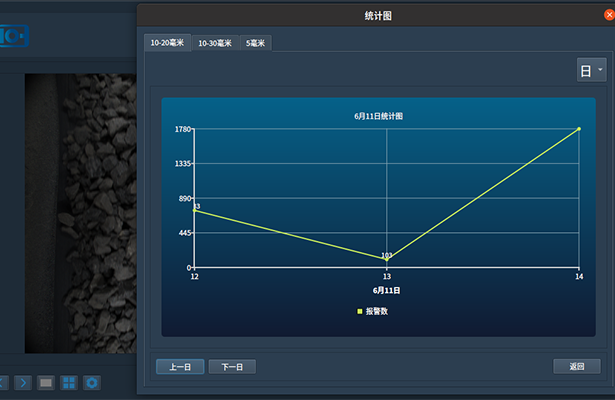Open the 5毫米 tab
This screenshot has width=615, height=400.
[255, 43]
